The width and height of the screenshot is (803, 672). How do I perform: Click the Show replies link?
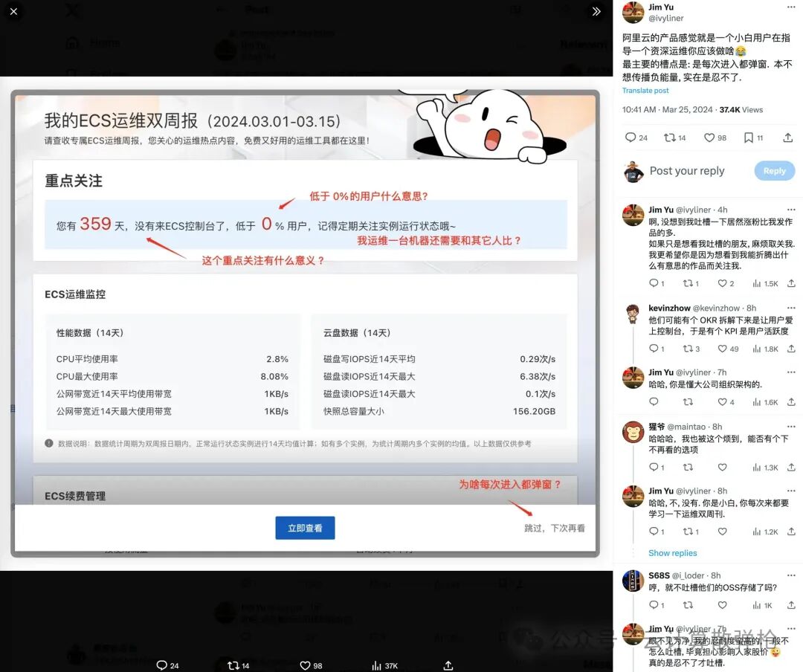click(672, 553)
